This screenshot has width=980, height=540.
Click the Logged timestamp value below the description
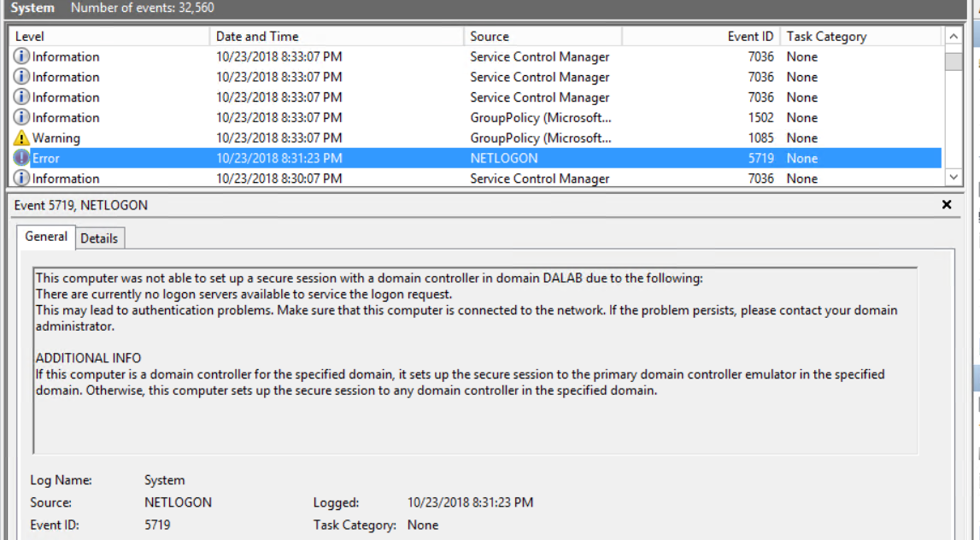[x=470, y=502]
